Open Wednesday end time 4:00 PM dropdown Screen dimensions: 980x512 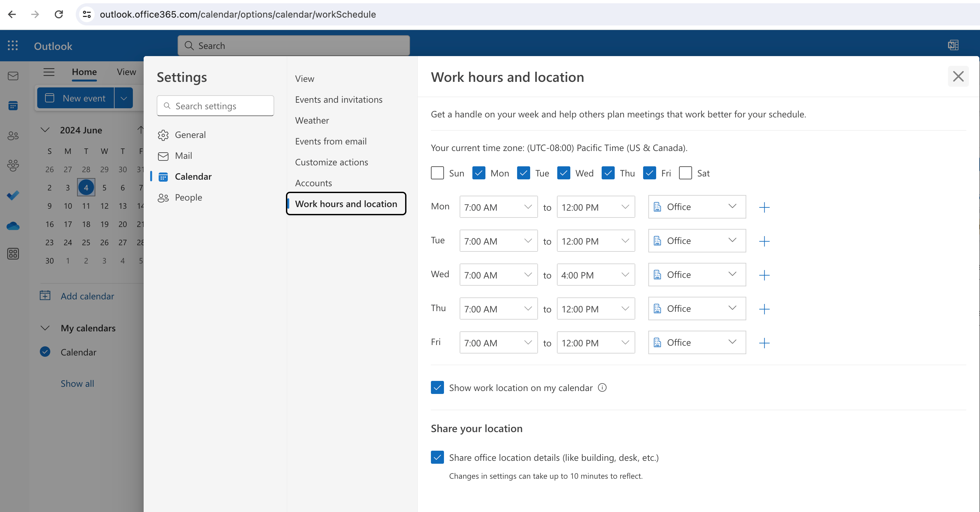[595, 275]
